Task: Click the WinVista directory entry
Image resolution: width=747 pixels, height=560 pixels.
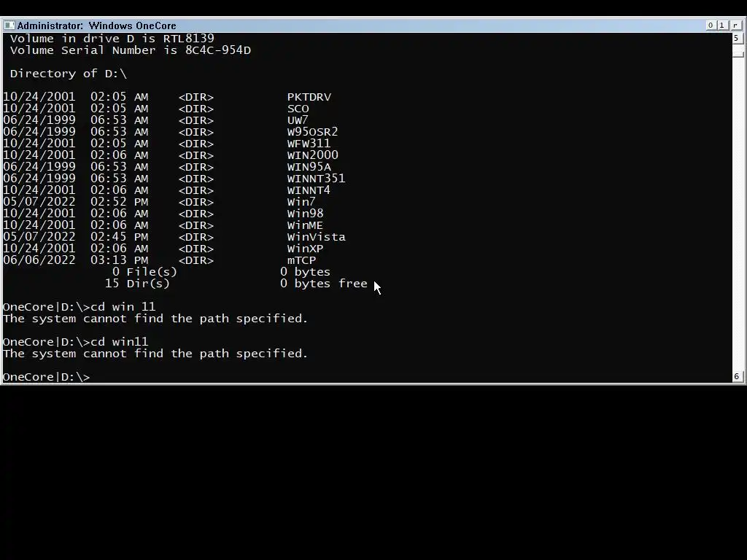Action: [317, 237]
